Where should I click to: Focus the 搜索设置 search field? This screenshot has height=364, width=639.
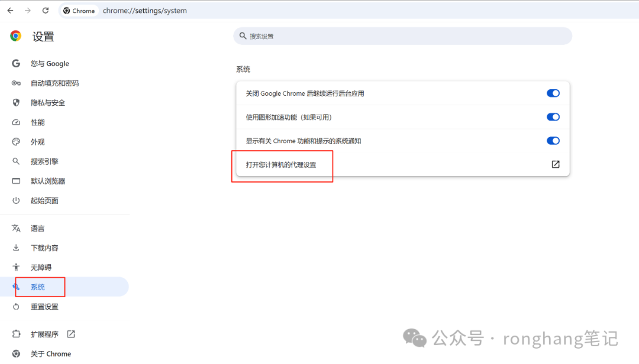[403, 36]
